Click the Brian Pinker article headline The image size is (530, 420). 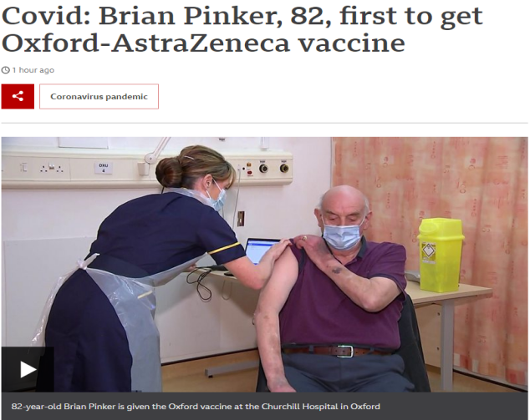(242, 29)
